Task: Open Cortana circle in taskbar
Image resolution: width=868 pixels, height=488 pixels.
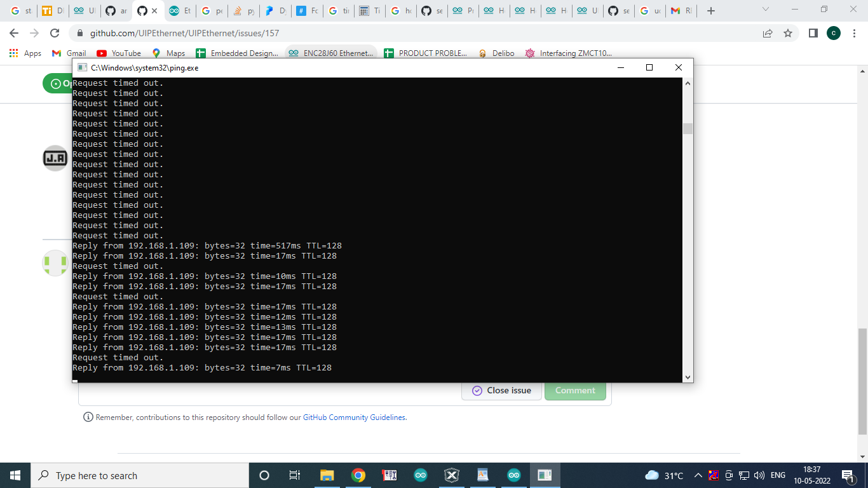Action: [x=264, y=475]
